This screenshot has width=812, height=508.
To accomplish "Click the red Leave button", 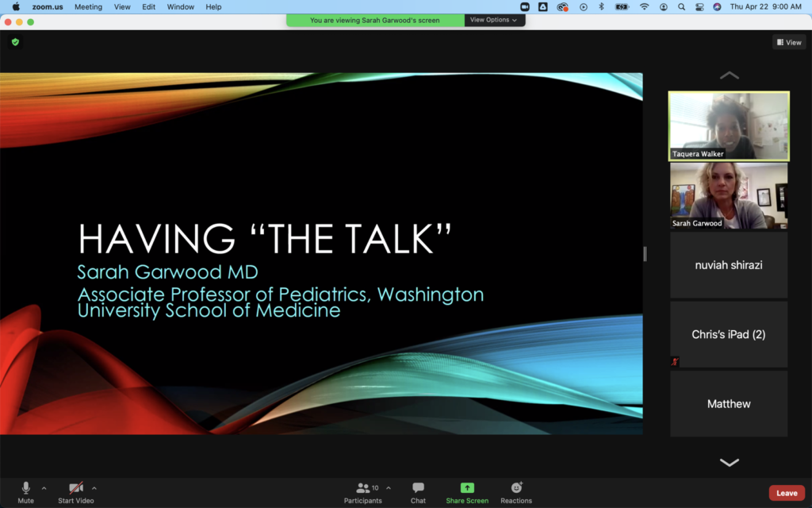I will tap(786, 493).
